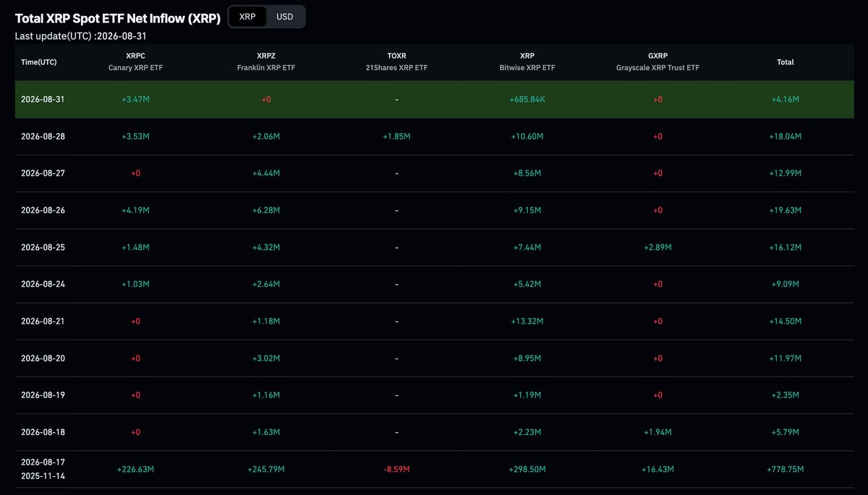
Task: Click the +778.75M cumulative total
Action: coord(786,470)
